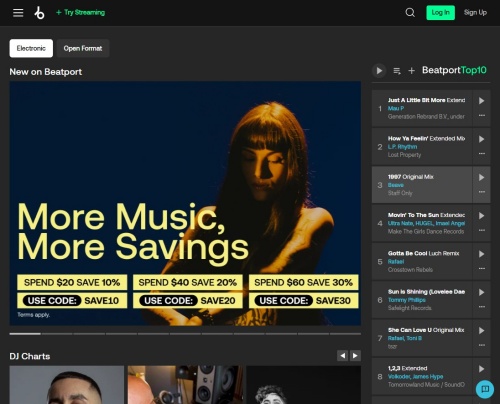Open more options for How Ya Feelin'
Screen dimensions: 500x404
point(482,154)
